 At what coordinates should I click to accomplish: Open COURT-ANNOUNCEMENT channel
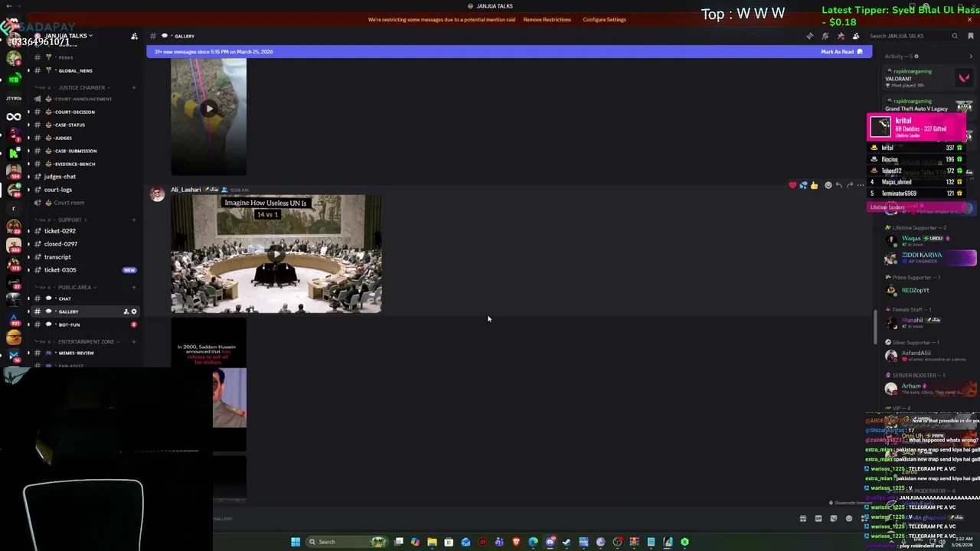pos(84,99)
